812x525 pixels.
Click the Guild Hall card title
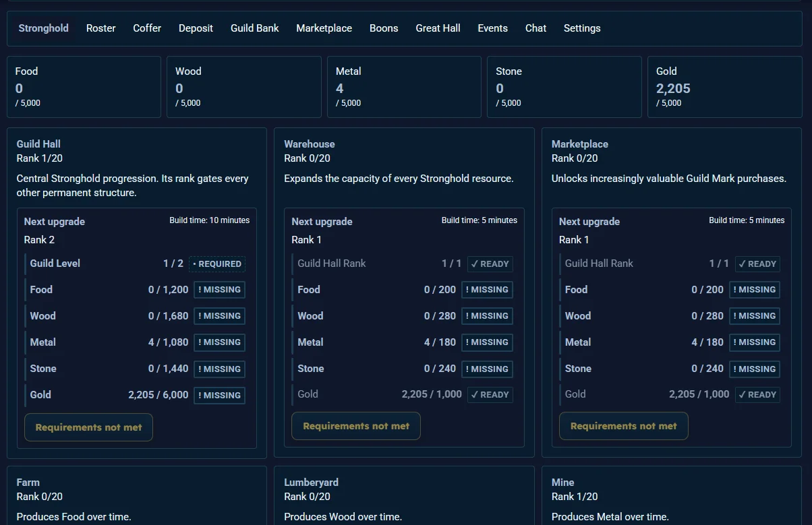(38, 144)
